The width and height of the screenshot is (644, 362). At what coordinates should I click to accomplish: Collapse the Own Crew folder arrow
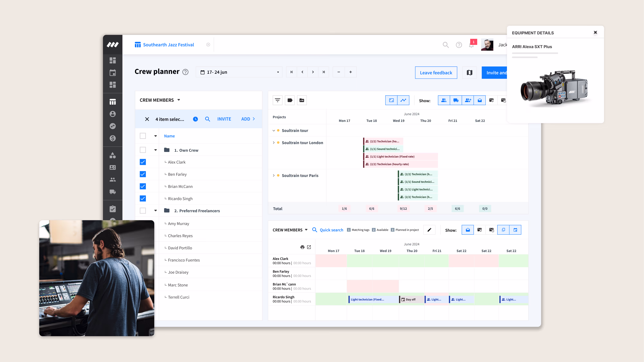pos(156,150)
